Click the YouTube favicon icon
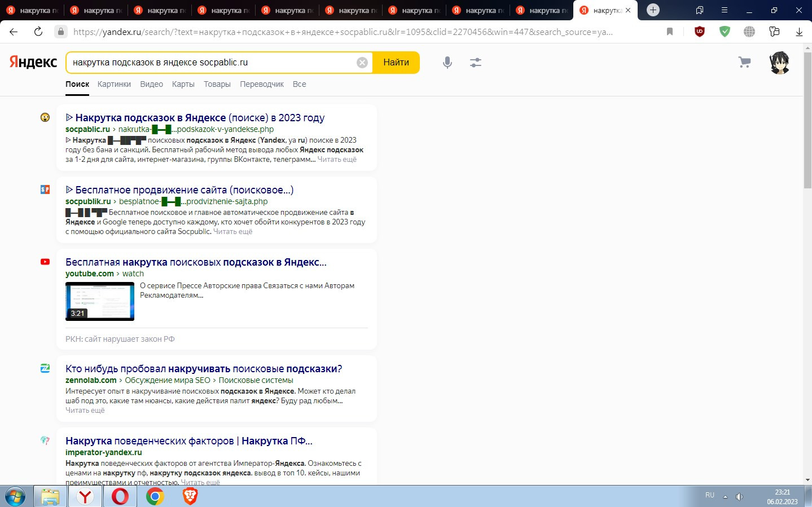The height and width of the screenshot is (507, 812). click(x=45, y=262)
